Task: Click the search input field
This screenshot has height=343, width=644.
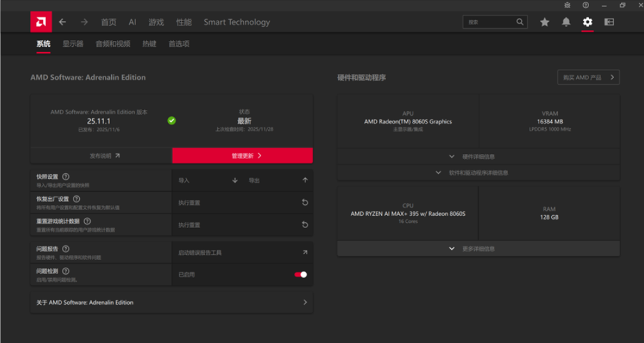Action: point(495,22)
